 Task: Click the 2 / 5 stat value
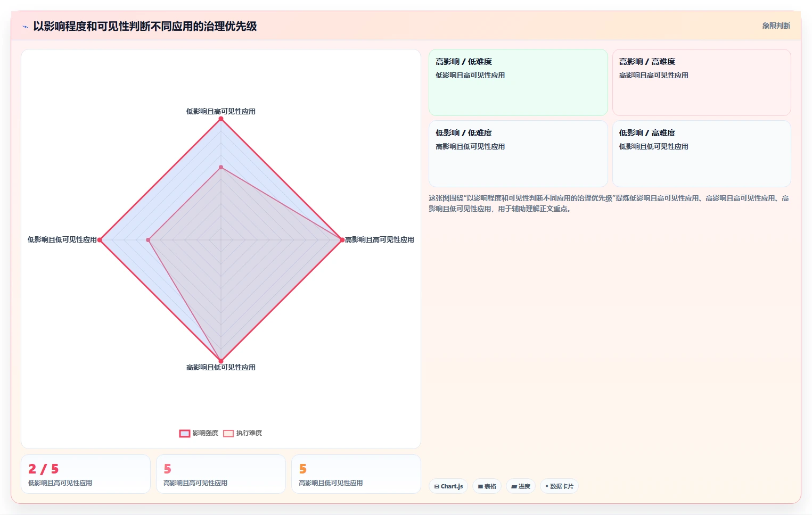[x=44, y=469]
